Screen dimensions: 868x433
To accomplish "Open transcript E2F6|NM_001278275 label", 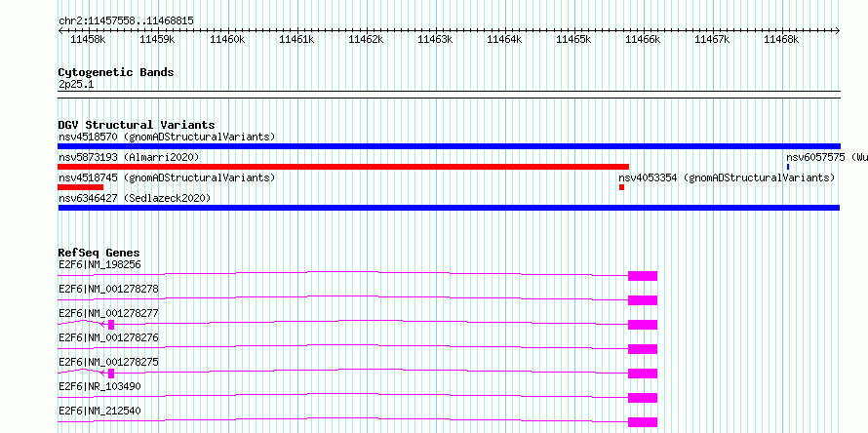I will 108,362.
